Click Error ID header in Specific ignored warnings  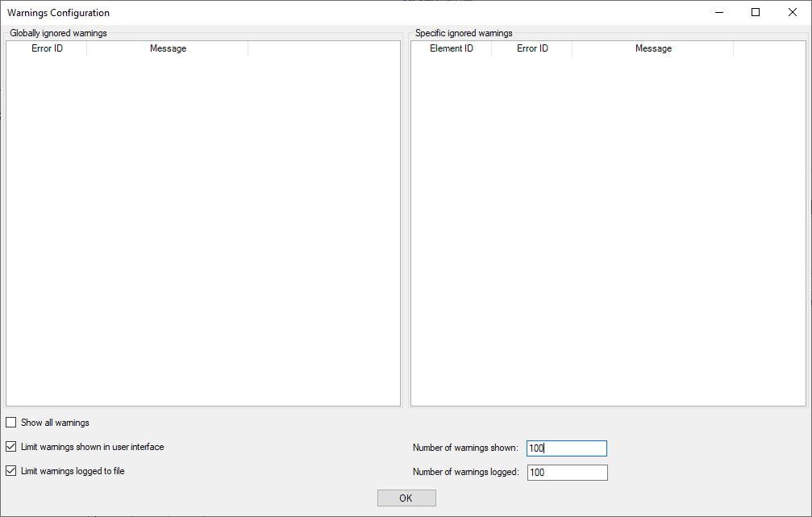pos(532,48)
